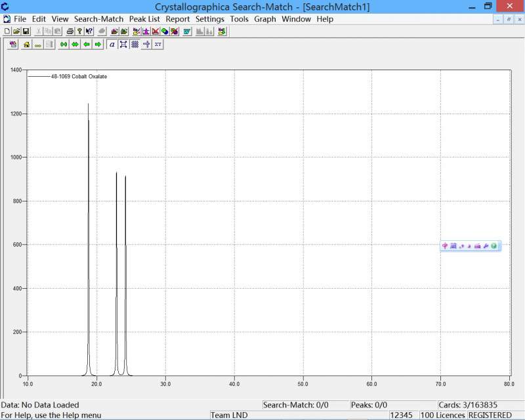Click the first red open-folder import icon
Screen dimensions: 525x420
pos(115,31)
